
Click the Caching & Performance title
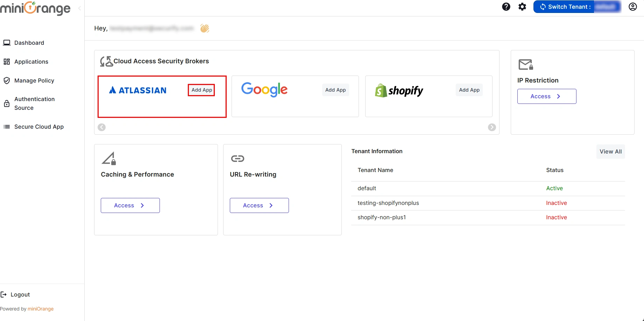(x=137, y=174)
